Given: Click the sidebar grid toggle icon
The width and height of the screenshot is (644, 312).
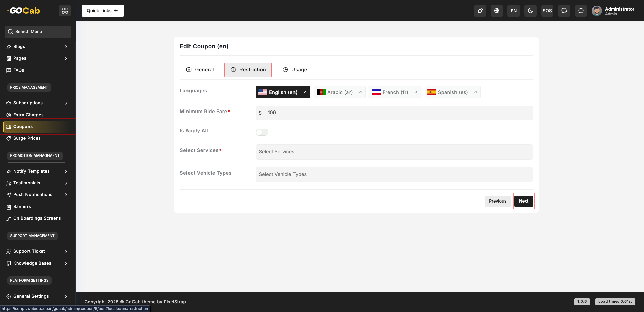Looking at the screenshot, I should 65,11.
